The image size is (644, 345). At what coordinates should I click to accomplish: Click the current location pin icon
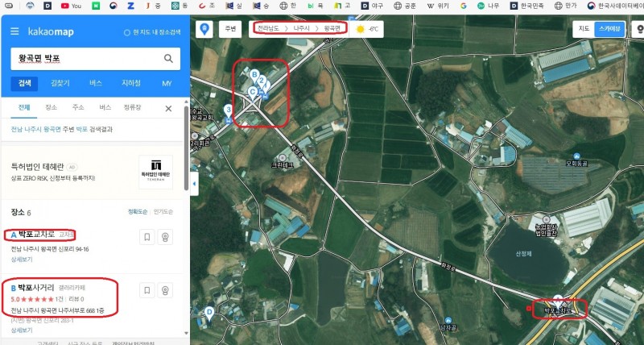(x=204, y=29)
